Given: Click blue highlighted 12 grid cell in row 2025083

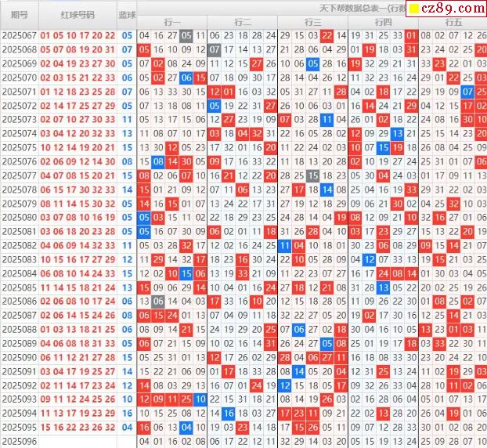Looking at the screenshot, I should [x=369, y=259].
